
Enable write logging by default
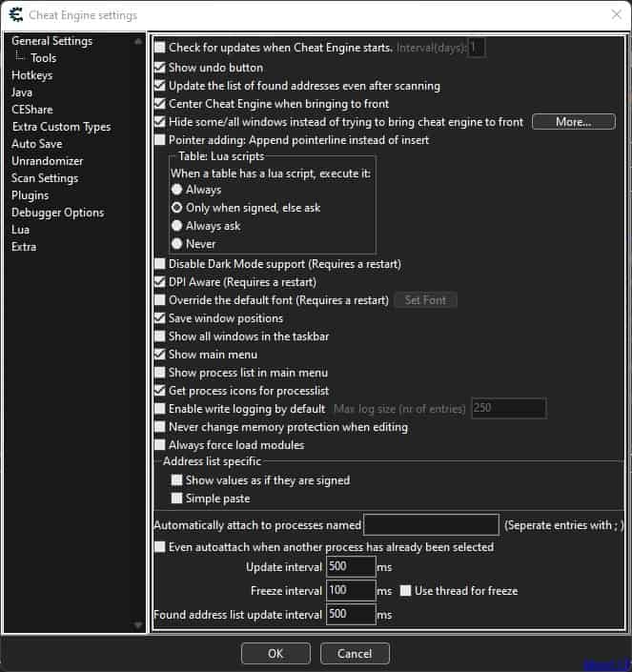pyautogui.click(x=160, y=409)
